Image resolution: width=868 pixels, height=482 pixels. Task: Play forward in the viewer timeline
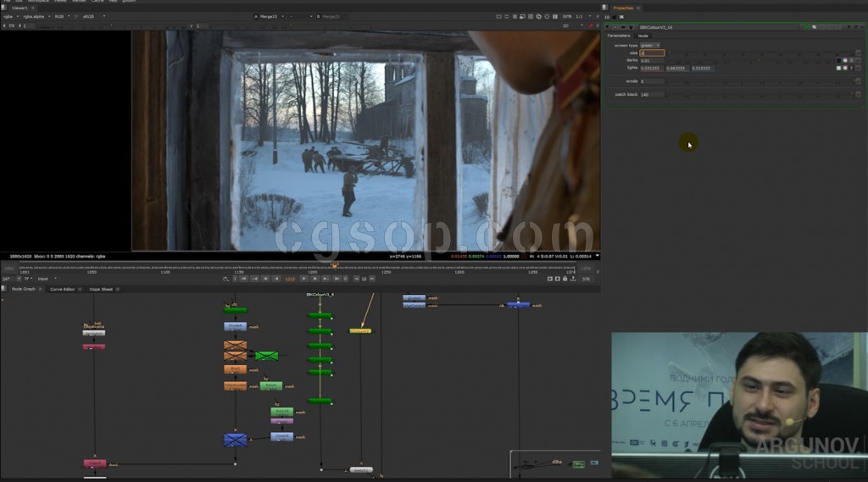pos(304,279)
